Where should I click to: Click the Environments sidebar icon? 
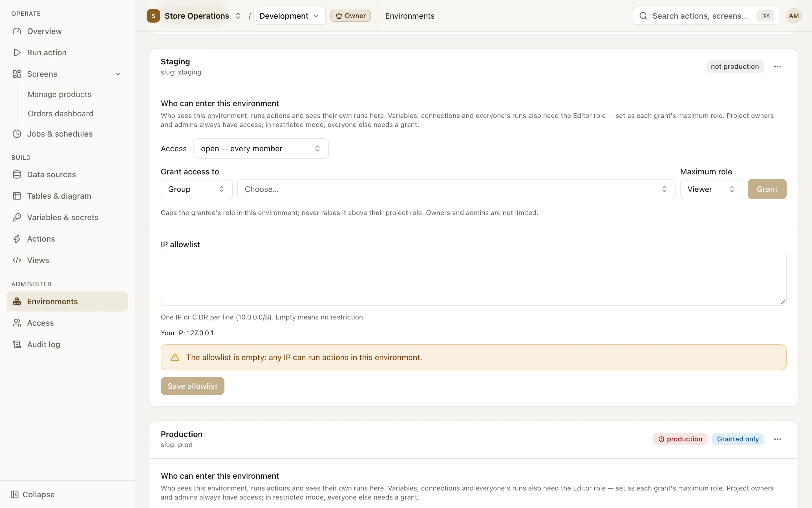(x=17, y=301)
